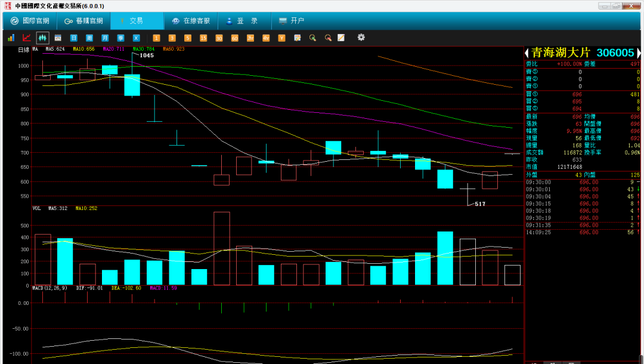Click the DEA:-102.60 value label
This screenshot has width=644, height=364.
tap(126, 288)
